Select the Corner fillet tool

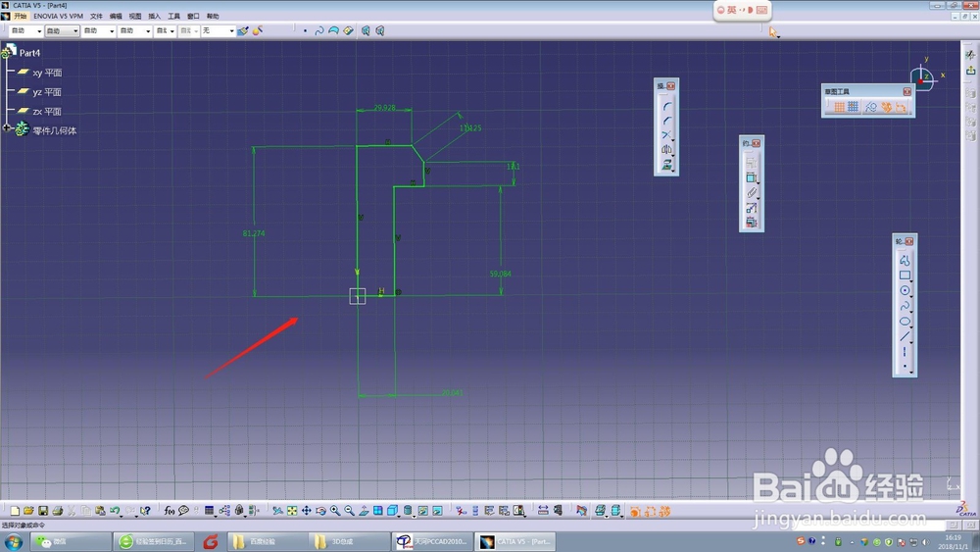pos(666,106)
